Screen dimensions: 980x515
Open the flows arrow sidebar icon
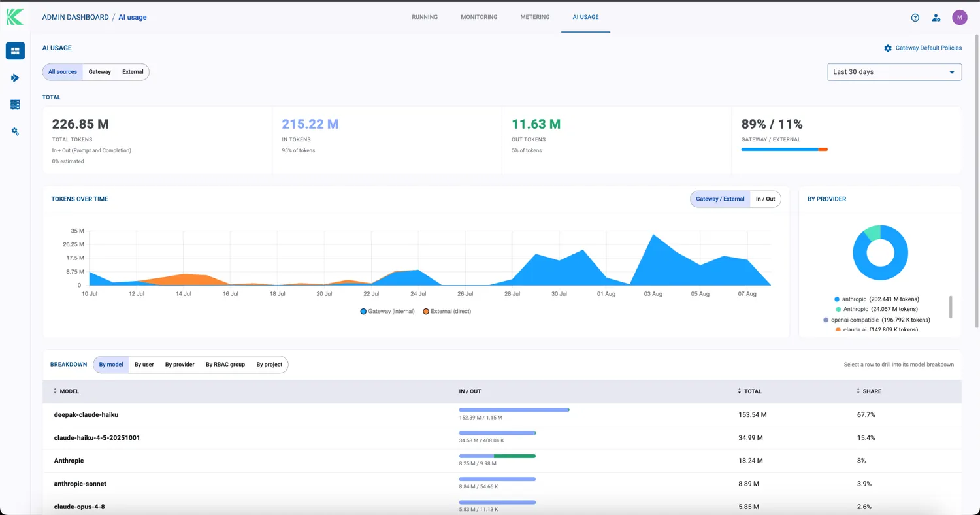15,78
